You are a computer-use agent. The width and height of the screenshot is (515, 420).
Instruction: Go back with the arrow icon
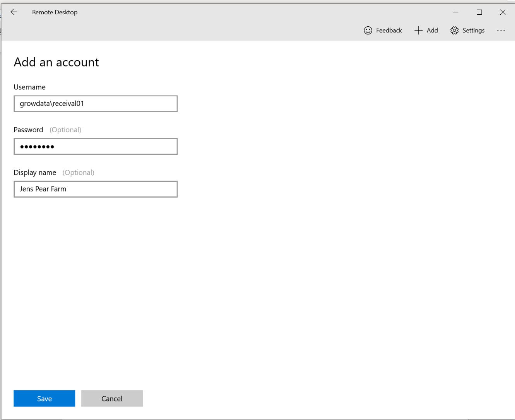pos(14,12)
